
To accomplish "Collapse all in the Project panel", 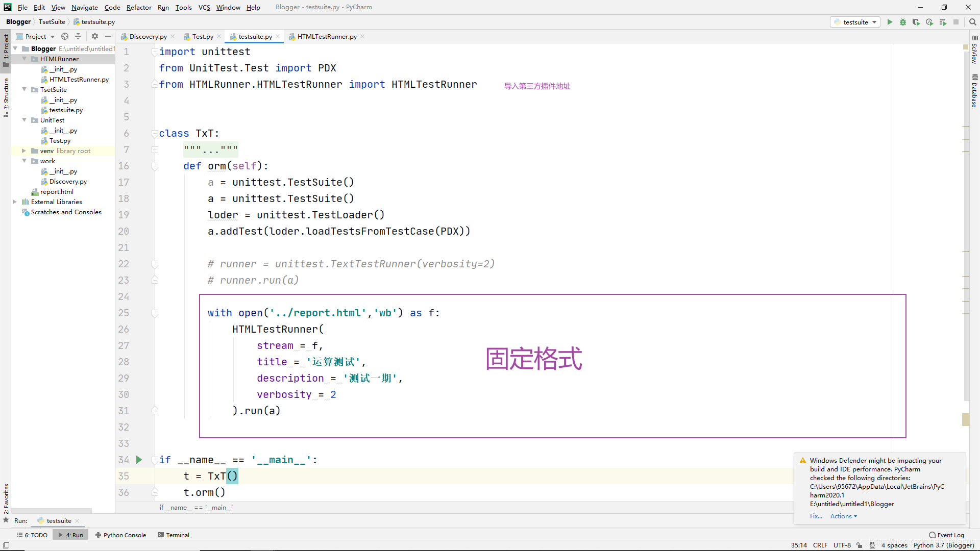I will (78, 36).
